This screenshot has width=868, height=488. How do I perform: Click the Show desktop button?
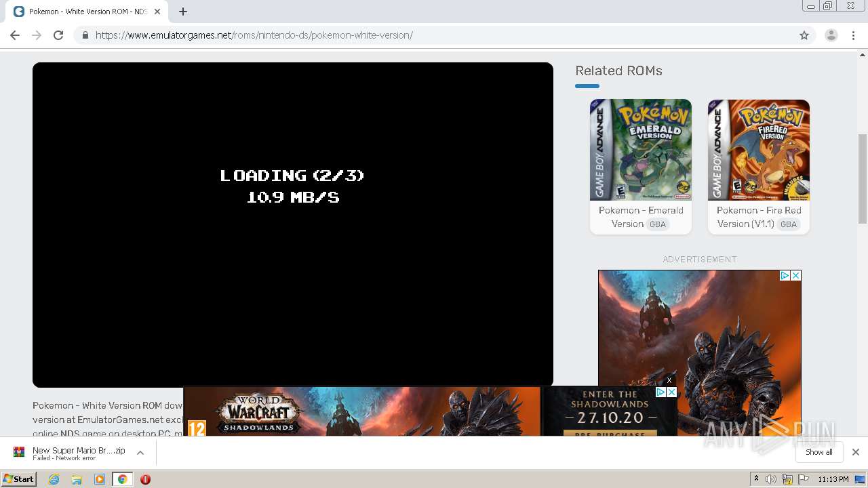coord(861,479)
